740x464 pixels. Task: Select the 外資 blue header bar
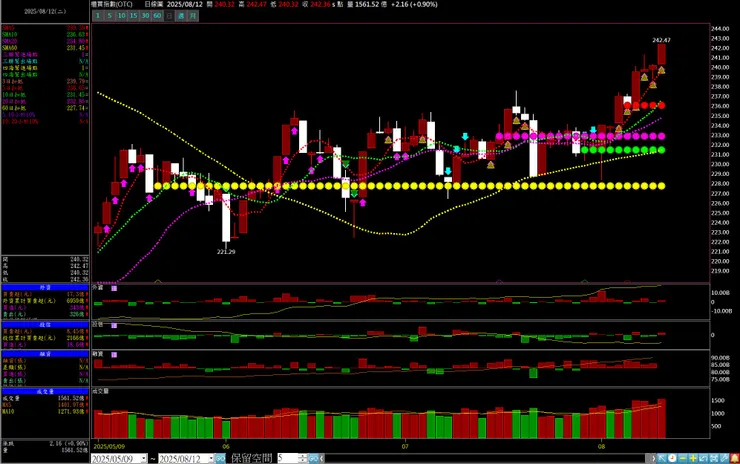pos(45,287)
